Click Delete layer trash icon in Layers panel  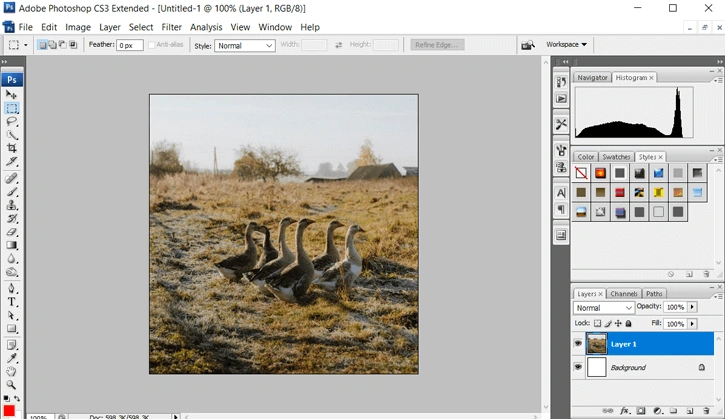[706, 411]
